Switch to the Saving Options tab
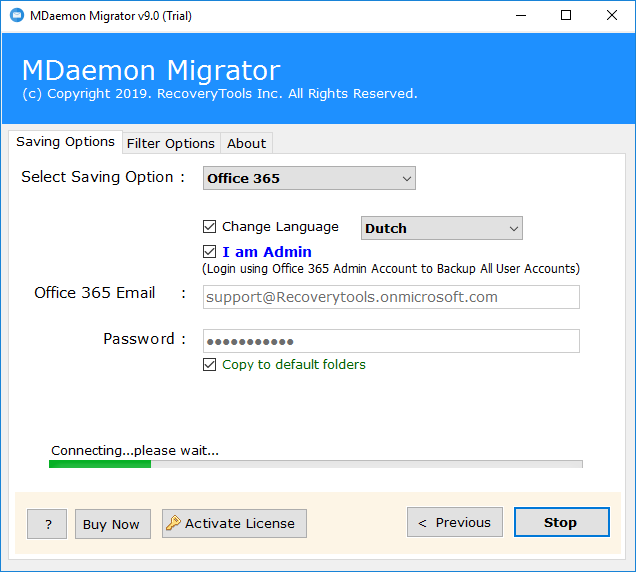636x572 pixels. click(65, 142)
